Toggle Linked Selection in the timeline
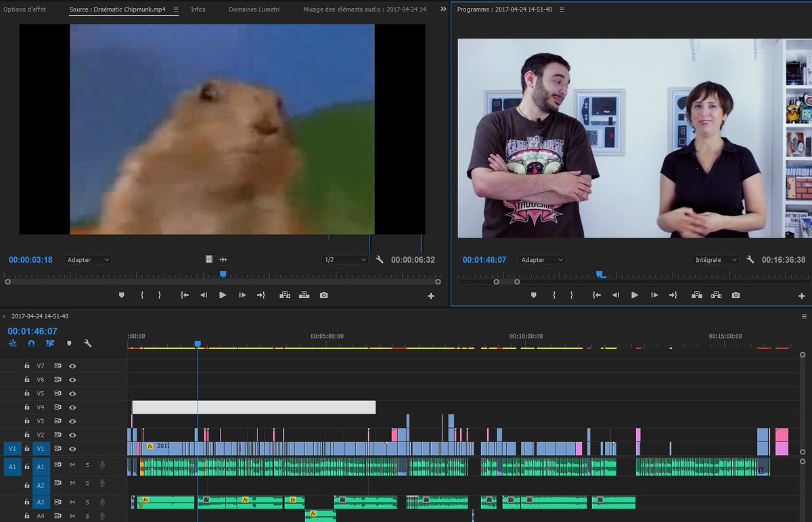812x522 pixels. 50,343
